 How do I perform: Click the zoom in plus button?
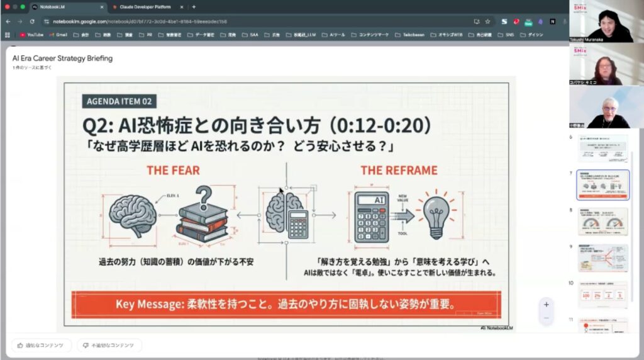[x=546, y=305]
